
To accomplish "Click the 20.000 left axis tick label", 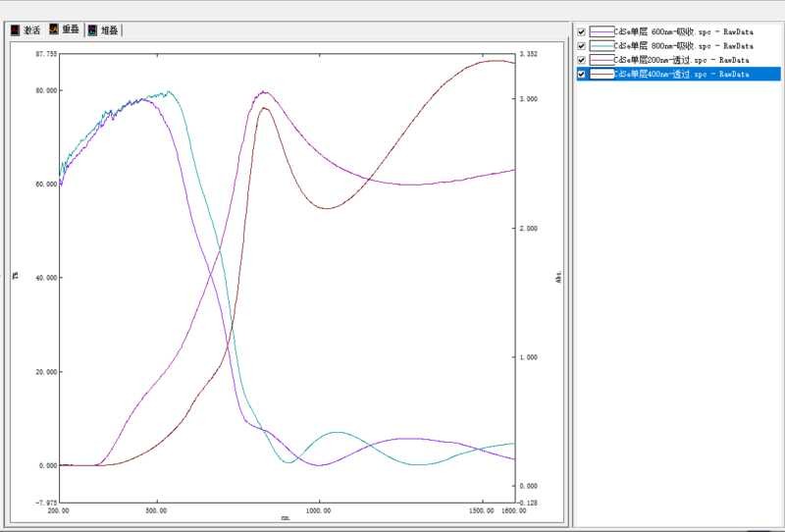I will click(46, 372).
